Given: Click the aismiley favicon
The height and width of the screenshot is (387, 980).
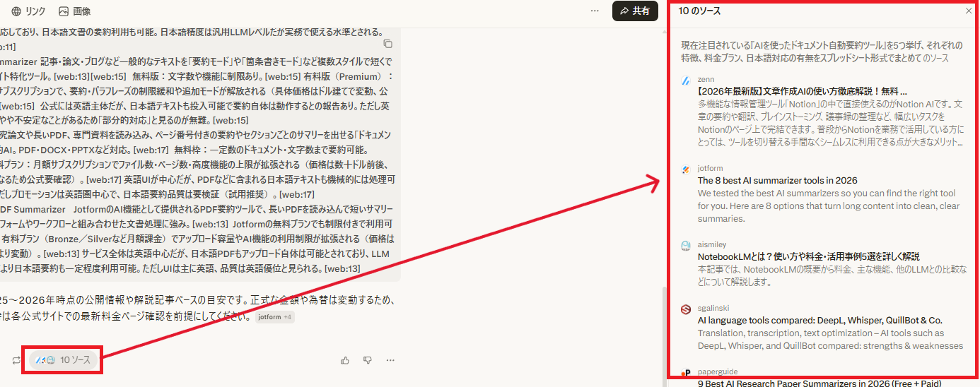Looking at the screenshot, I should (x=685, y=245).
